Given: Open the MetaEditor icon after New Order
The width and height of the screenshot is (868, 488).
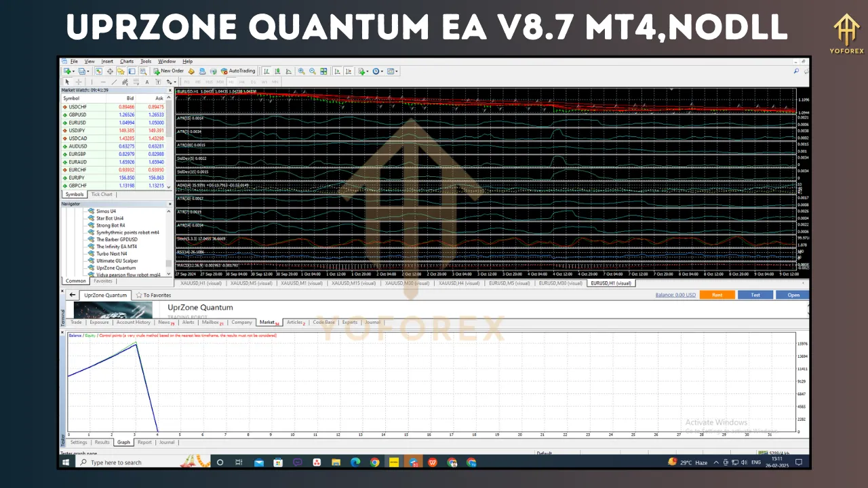Looking at the screenshot, I should [191, 70].
